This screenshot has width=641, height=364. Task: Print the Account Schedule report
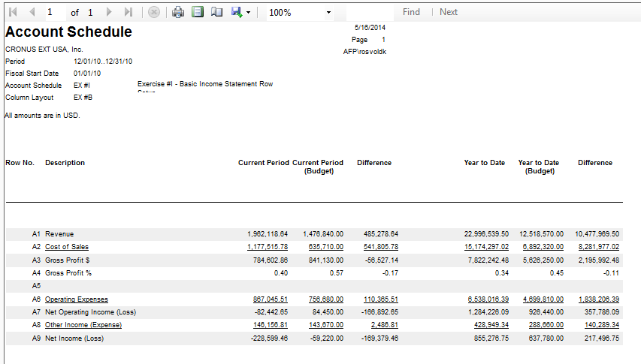point(178,12)
